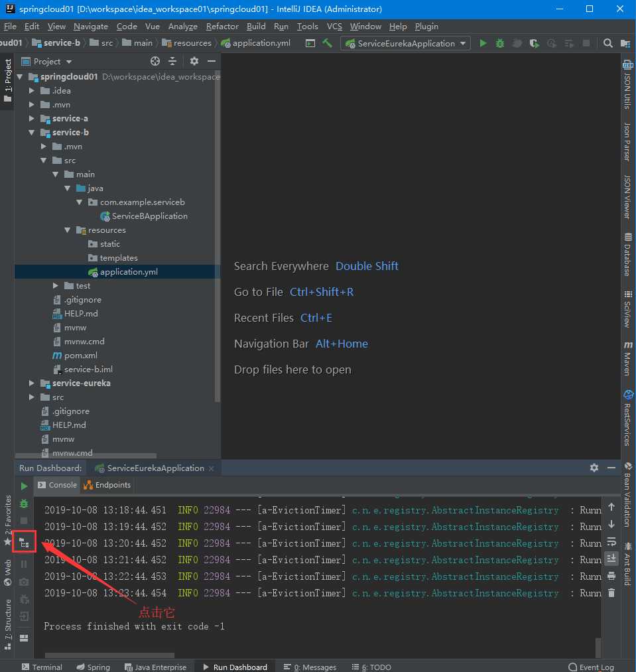Expand the test folder
Viewport: 636px width, 672px height.
click(x=55, y=285)
